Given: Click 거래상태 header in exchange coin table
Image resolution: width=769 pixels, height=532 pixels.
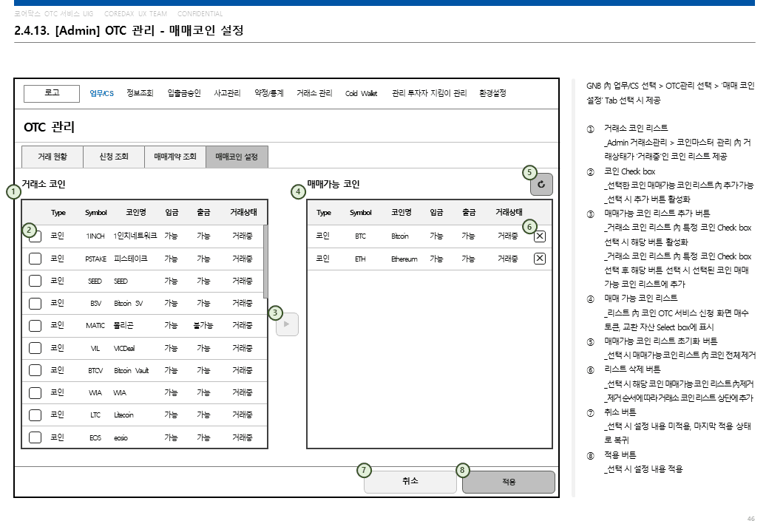Looking at the screenshot, I should (x=243, y=212).
